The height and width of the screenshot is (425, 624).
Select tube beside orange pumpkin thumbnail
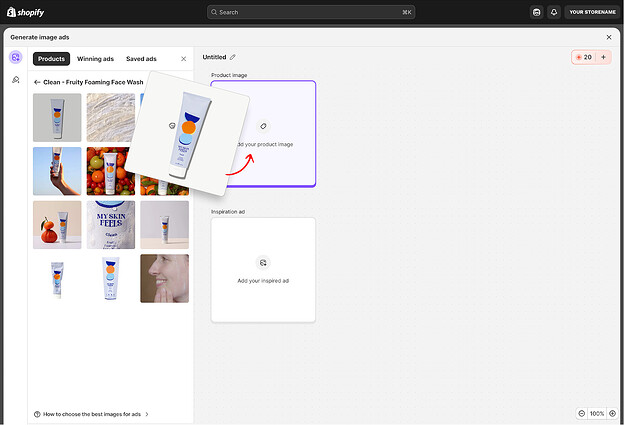[57, 225]
